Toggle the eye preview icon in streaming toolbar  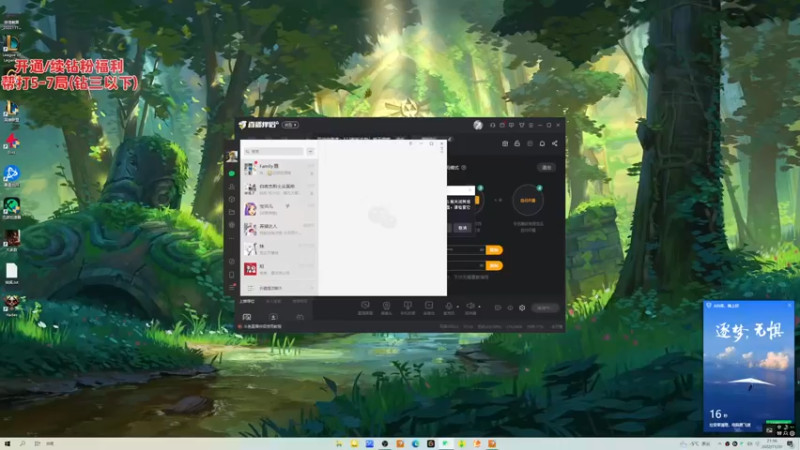[x=510, y=308]
